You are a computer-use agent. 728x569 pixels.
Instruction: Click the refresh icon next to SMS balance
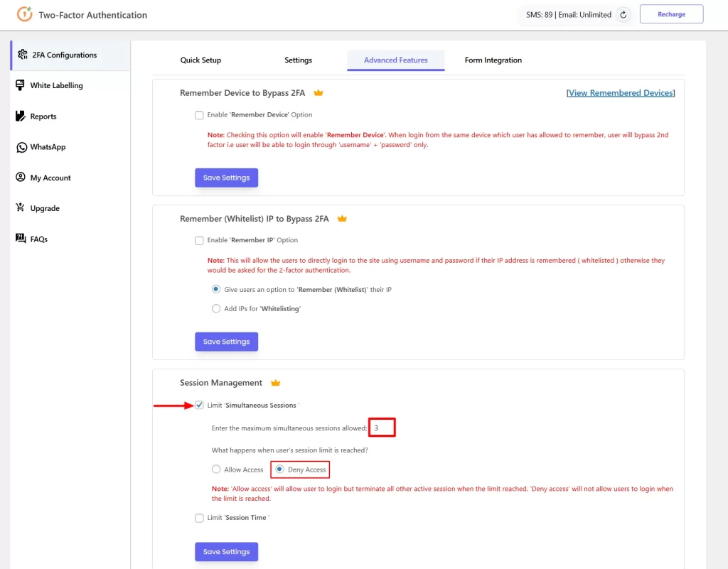(623, 14)
